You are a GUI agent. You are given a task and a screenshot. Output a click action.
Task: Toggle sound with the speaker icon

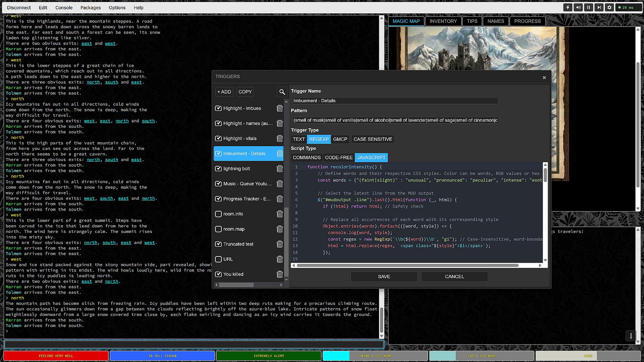coord(578,7)
